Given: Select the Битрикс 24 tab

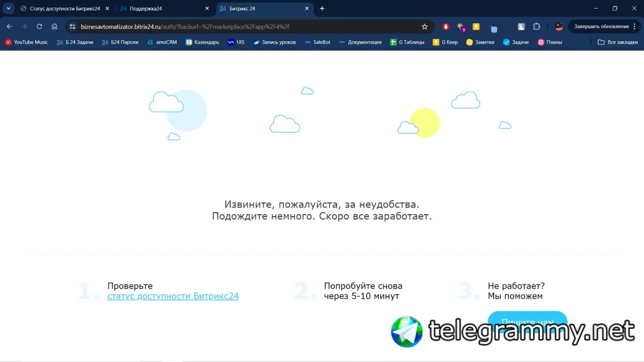Looking at the screenshot, I should [x=265, y=9].
